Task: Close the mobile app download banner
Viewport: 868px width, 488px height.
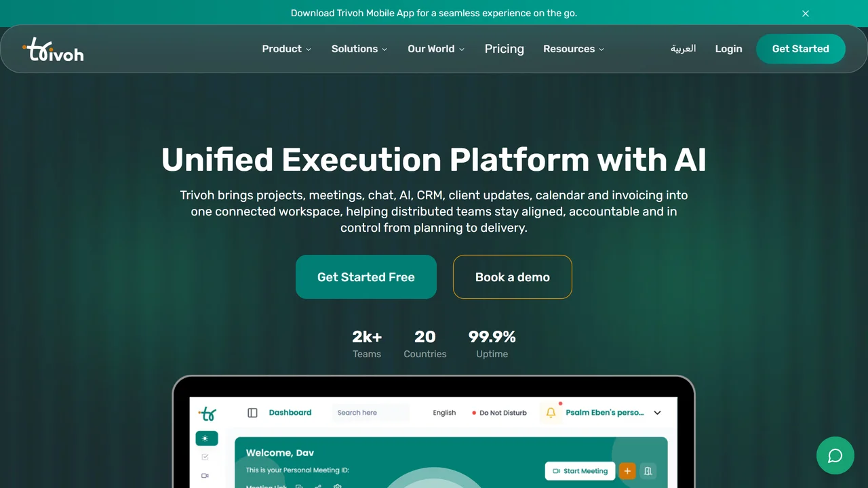Action: pos(806,14)
